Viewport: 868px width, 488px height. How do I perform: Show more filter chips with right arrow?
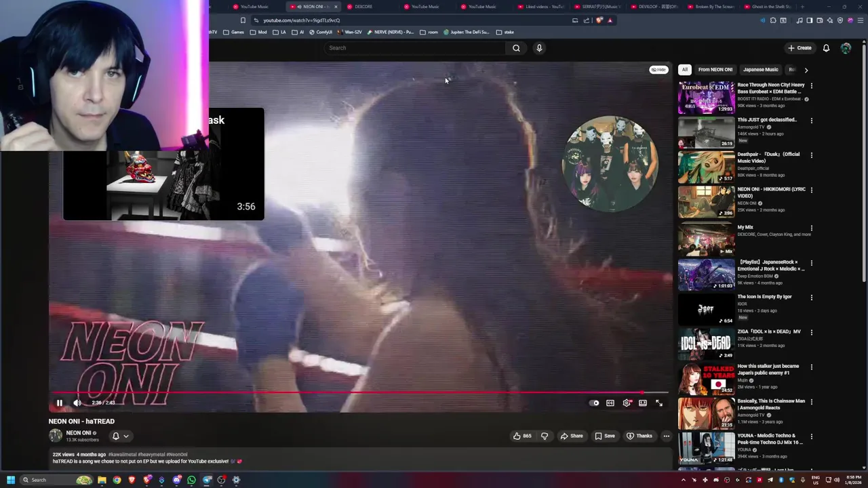(806, 70)
